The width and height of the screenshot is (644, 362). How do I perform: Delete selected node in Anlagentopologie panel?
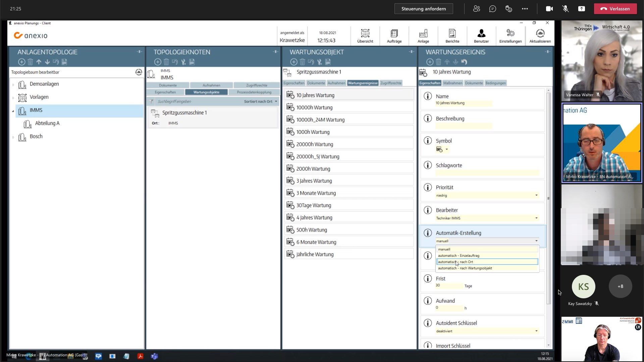(x=30, y=62)
